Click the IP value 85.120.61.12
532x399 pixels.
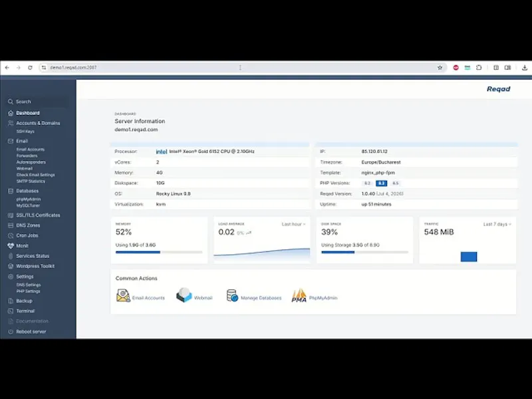(374, 152)
